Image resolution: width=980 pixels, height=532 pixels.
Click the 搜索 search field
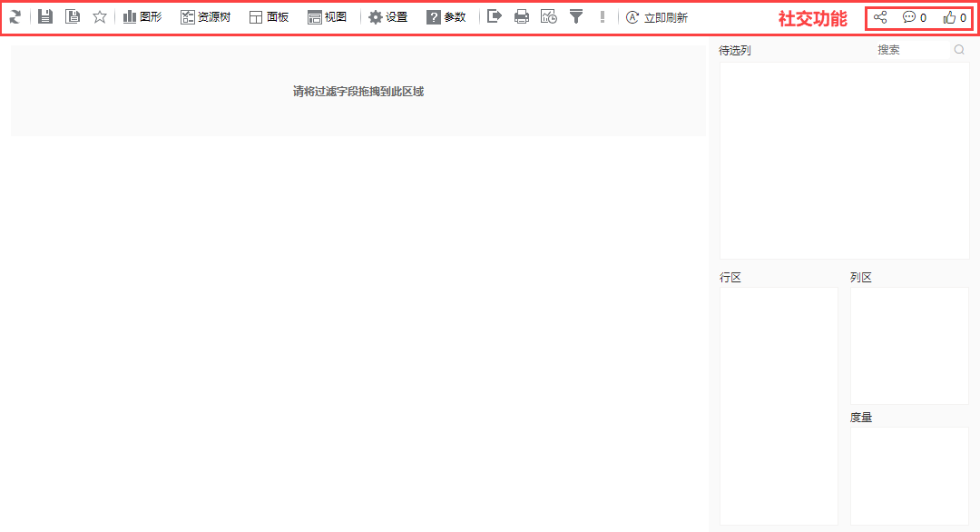(x=911, y=50)
